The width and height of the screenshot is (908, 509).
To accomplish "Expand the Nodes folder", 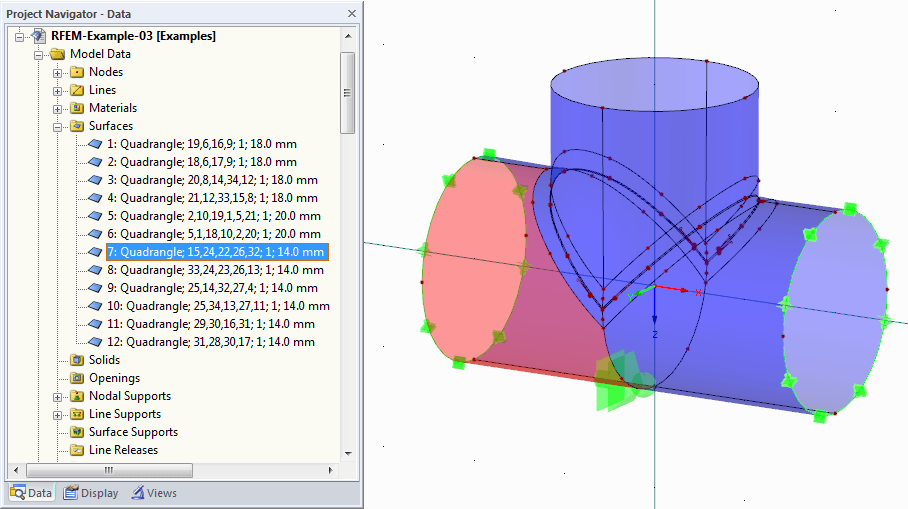I will 57,73.
